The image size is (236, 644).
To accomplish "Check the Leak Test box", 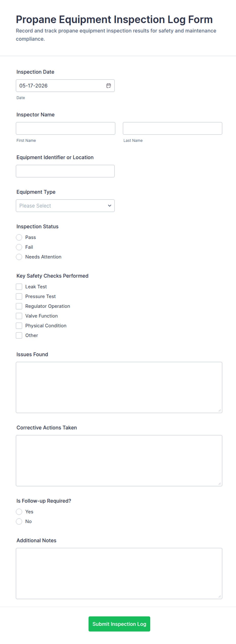I will pos(19,287).
